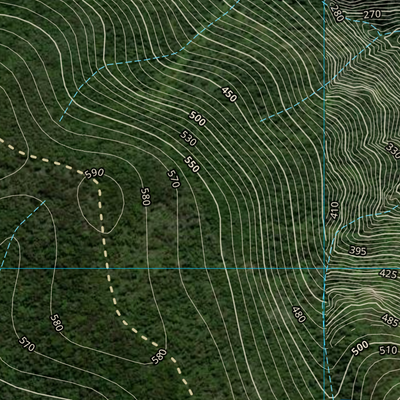Click the 530 contour elevation label
This screenshot has height=400, width=400.
tap(188, 138)
